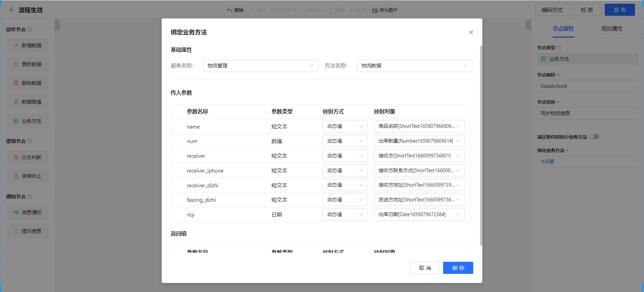Click the 提示信息 info icon

coord(16,231)
